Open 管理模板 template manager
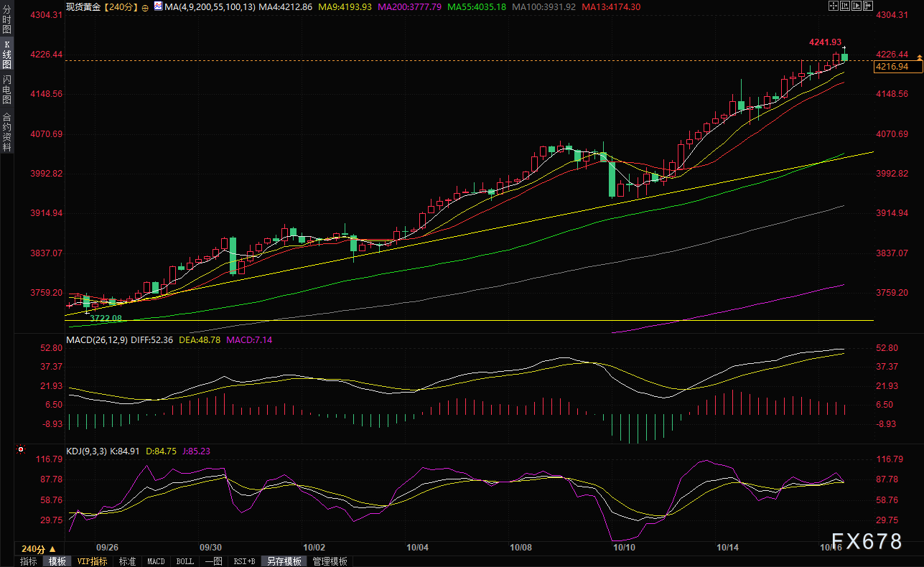This screenshot has width=924, height=567. (330, 561)
